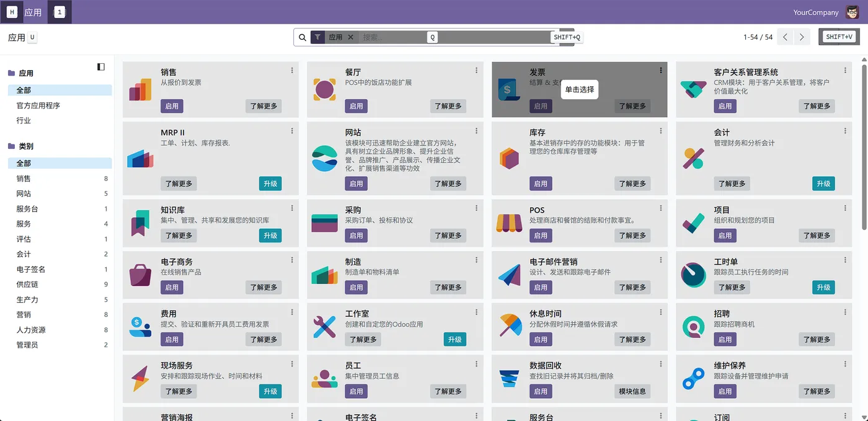
Task: Click the Maintenance (维护保养) app icon
Action: click(x=693, y=379)
